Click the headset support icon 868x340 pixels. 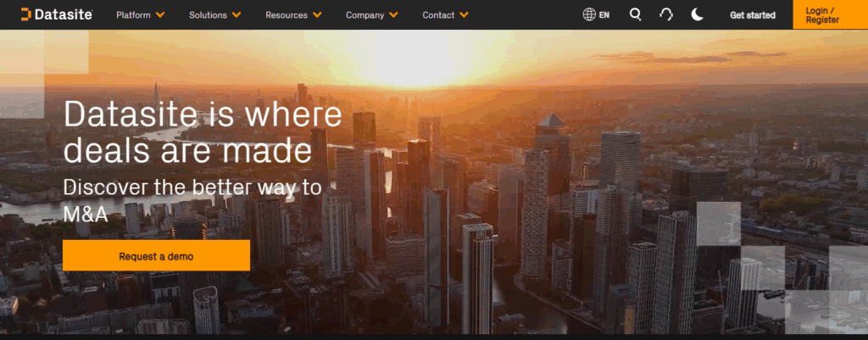(x=666, y=14)
